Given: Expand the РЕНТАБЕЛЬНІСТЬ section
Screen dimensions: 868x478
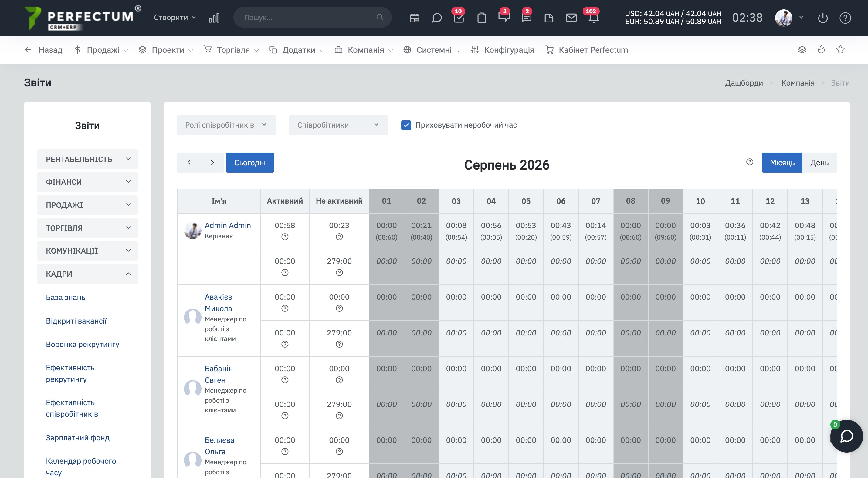Looking at the screenshot, I should click(87, 159).
